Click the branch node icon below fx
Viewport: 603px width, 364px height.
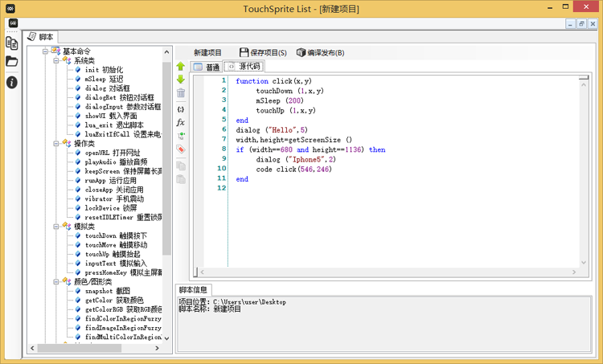click(181, 136)
